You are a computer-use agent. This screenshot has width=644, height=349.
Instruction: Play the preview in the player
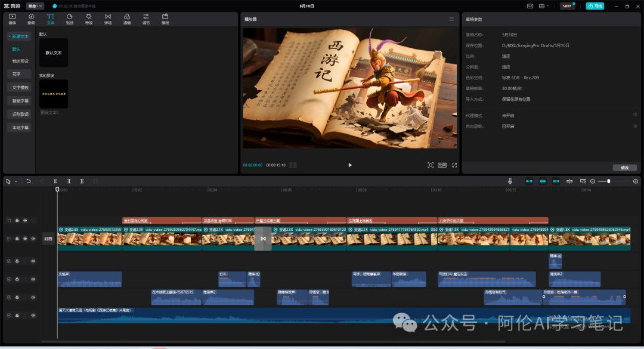coord(350,165)
